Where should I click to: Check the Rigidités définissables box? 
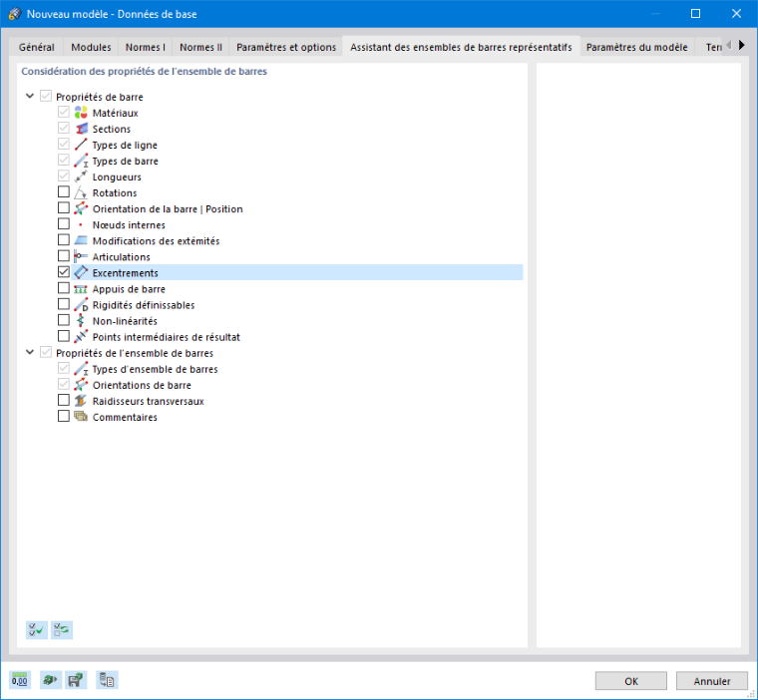[63, 304]
